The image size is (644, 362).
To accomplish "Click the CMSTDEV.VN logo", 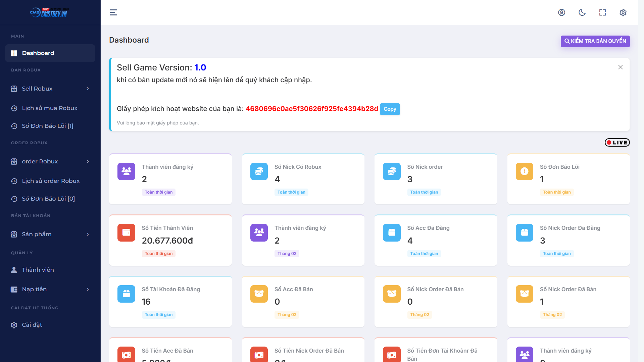I will pos(50,13).
